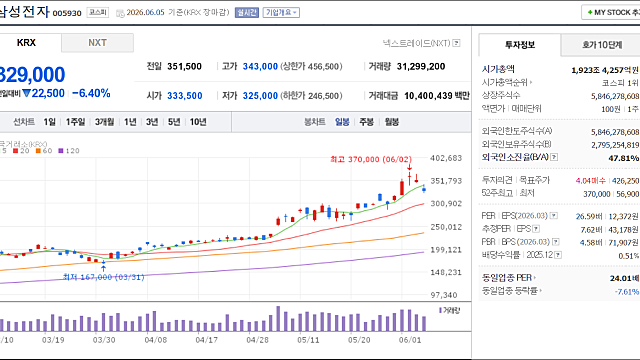Click the 동일업종 PER value 24.01배
Image resolution: width=640 pixels, height=360 pixels.
pyautogui.click(x=624, y=278)
